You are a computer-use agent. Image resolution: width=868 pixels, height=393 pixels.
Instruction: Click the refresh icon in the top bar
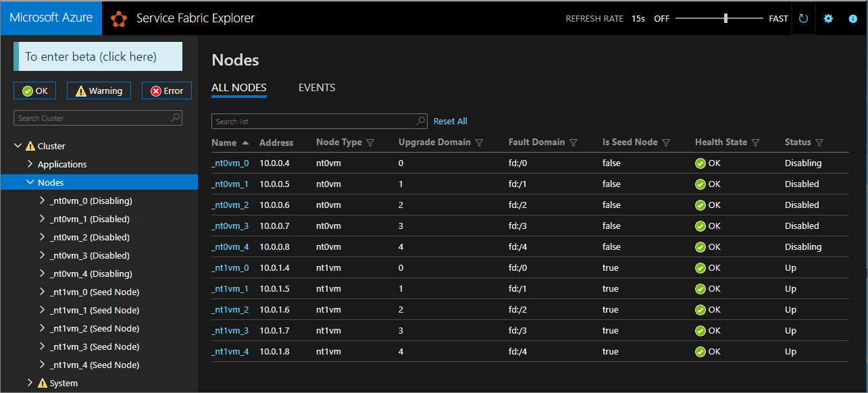[803, 18]
